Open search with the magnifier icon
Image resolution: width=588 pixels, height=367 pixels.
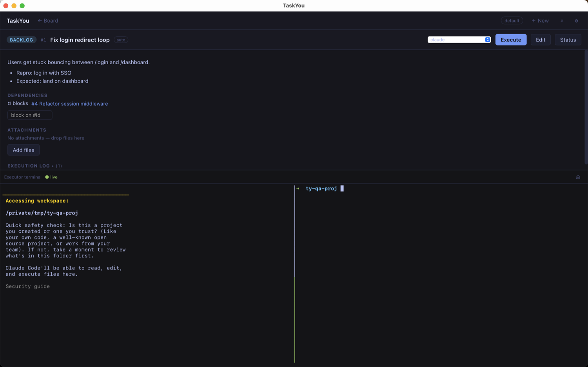coord(562,21)
